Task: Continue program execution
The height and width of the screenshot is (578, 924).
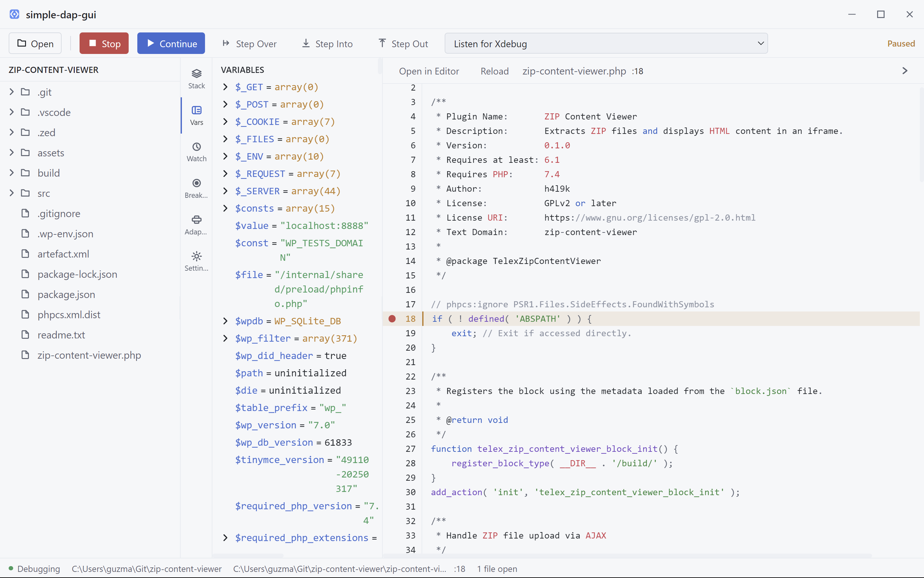Action: pos(171,44)
